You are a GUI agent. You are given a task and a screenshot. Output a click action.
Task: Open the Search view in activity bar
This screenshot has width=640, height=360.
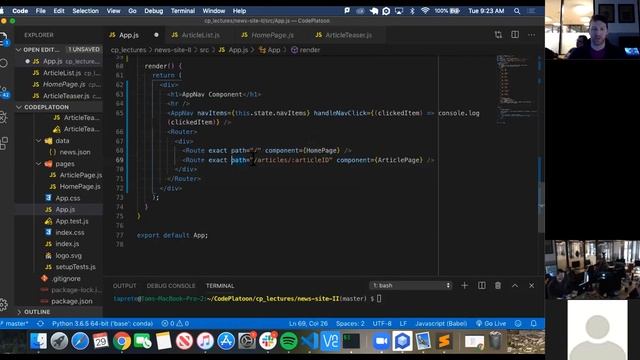pos(3,63)
